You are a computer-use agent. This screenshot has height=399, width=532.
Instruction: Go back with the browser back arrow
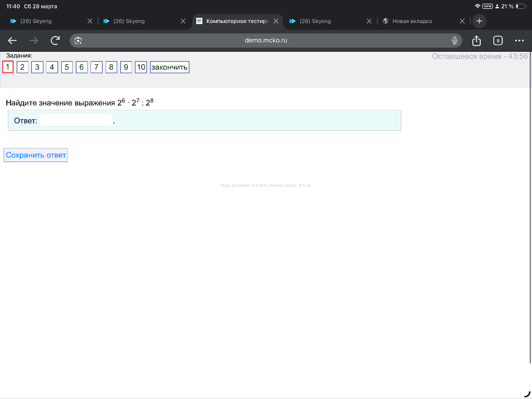(x=12, y=41)
